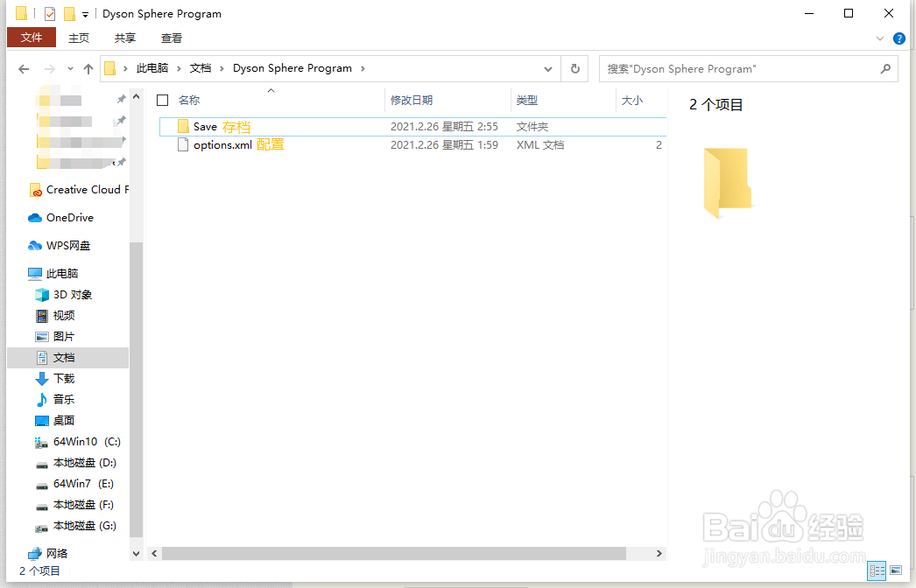Click the folder preview thumbnail

point(728,183)
